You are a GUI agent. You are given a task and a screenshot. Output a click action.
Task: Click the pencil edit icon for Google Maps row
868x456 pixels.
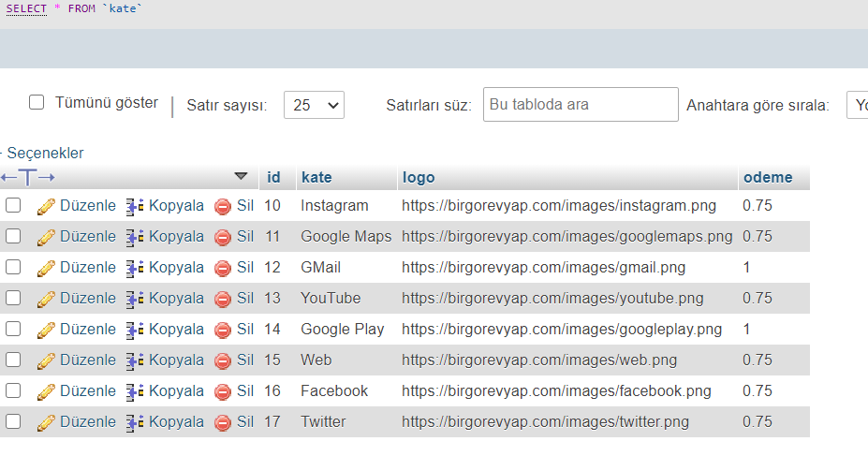pyautogui.click(x=46, y=238)
